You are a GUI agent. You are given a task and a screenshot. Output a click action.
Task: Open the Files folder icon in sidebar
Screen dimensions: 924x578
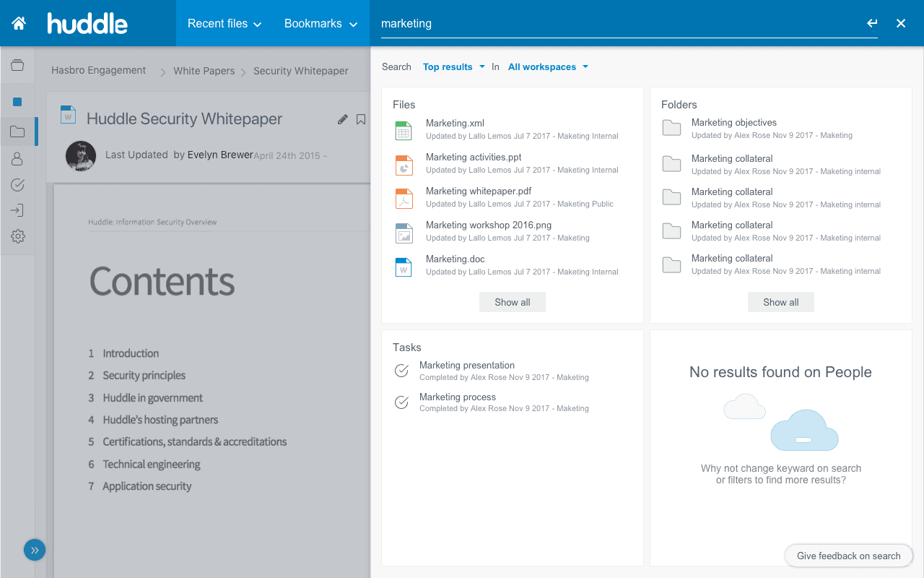coord(17,131)
